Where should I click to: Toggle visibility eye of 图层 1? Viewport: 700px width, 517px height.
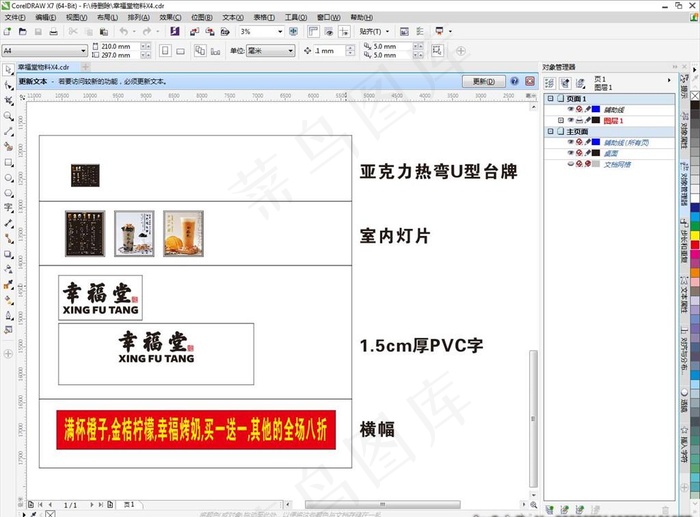(571, 121)
